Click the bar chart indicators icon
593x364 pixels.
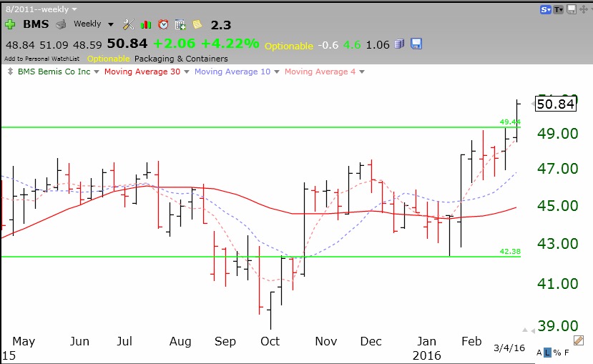[x=146, y=24]
